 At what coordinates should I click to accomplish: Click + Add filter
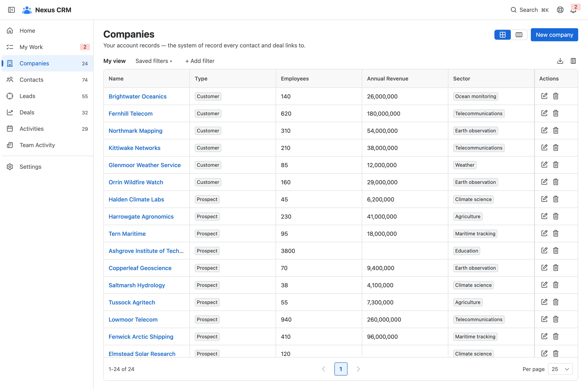point(200,61)
